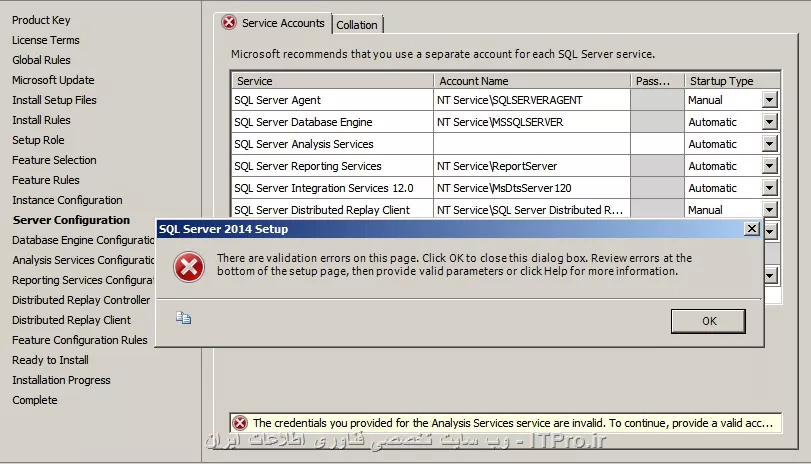Click the Account Name column header

click(532, 81)
